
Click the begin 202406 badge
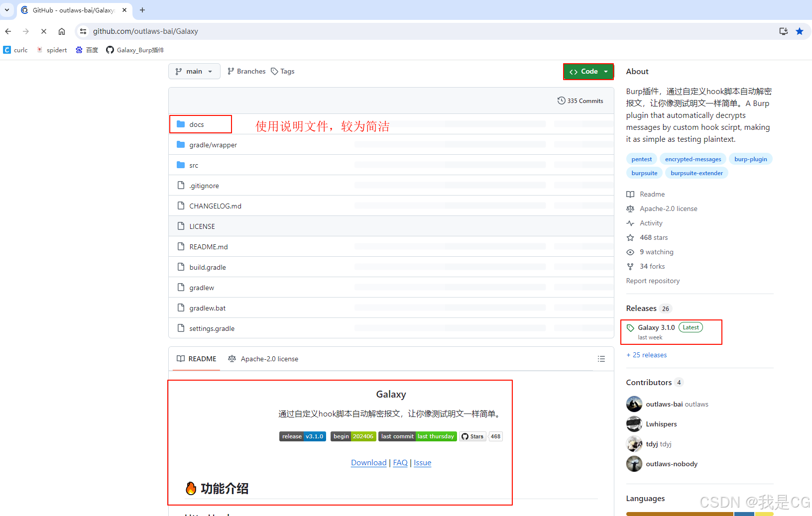[353, 436]
